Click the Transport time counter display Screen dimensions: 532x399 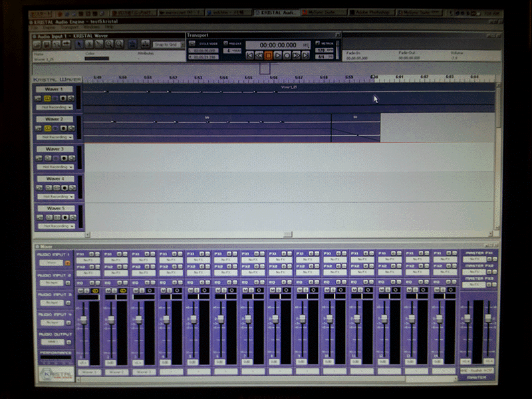[278, 45]
